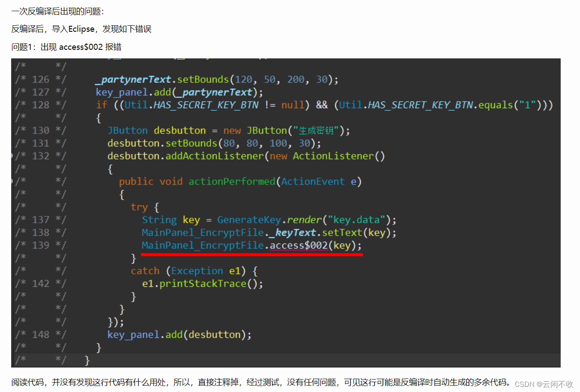
Task: Click 'key_panel.add(desbutton)' line
Action: tap(179, 334)
